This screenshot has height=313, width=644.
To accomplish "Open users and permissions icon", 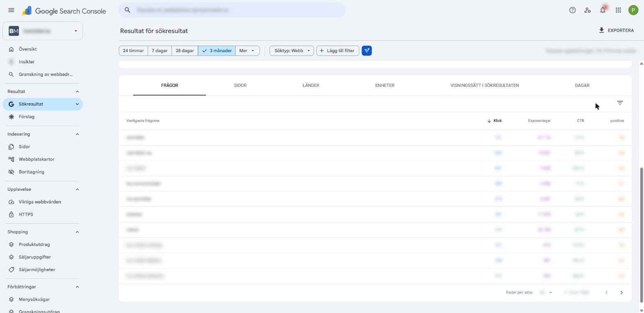I will [x=587, y=10].
